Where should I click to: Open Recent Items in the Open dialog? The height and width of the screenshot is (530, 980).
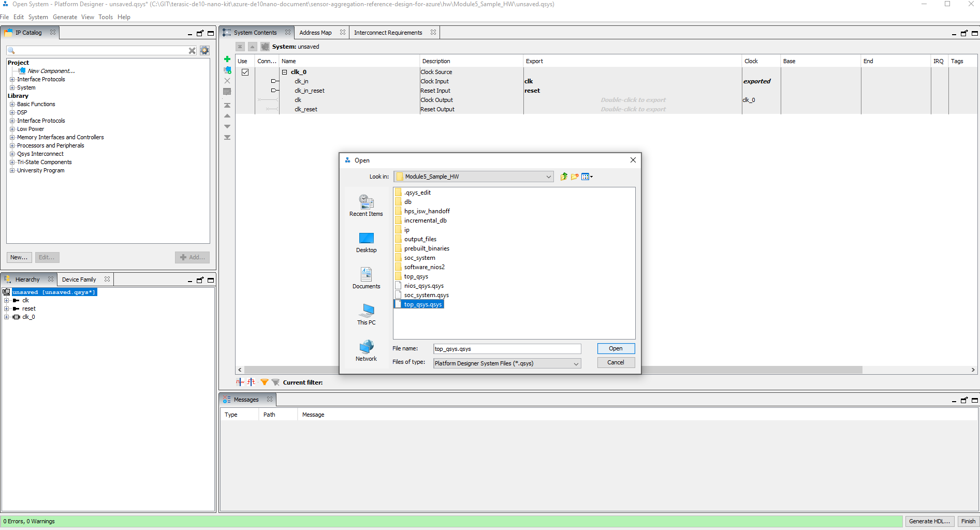[366, 205]
